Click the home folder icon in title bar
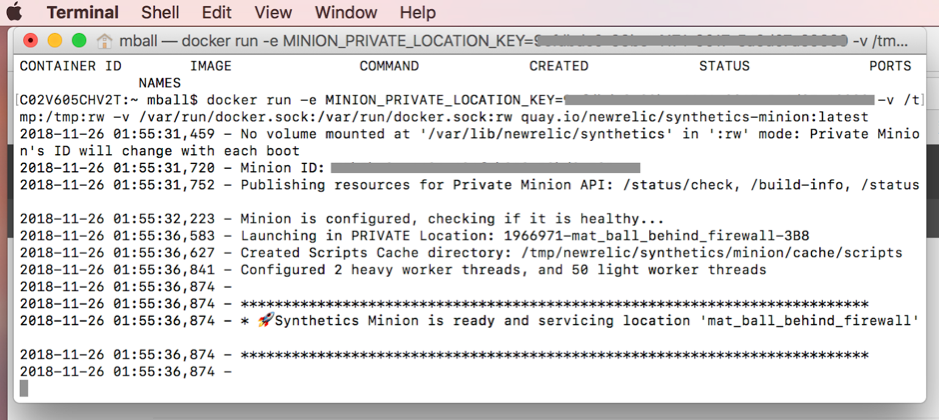This screenshot has width=939, height=420. (x=105, y=41)
